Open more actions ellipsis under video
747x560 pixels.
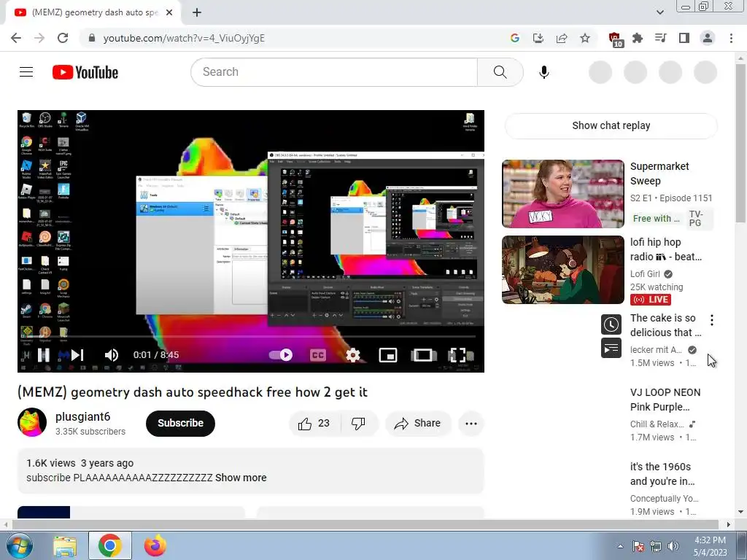[x=471, y=424]
